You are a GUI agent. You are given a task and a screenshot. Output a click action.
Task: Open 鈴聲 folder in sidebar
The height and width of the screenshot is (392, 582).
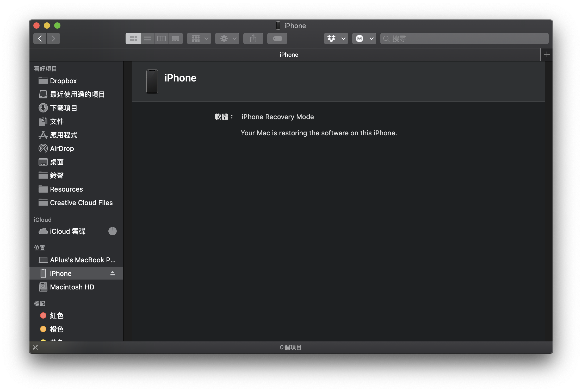(x=76, y=176)
